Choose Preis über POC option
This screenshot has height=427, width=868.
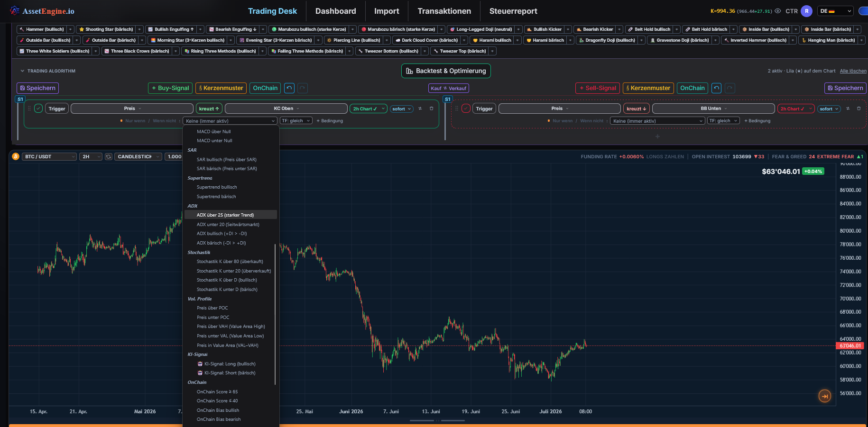tap(231, 308)
